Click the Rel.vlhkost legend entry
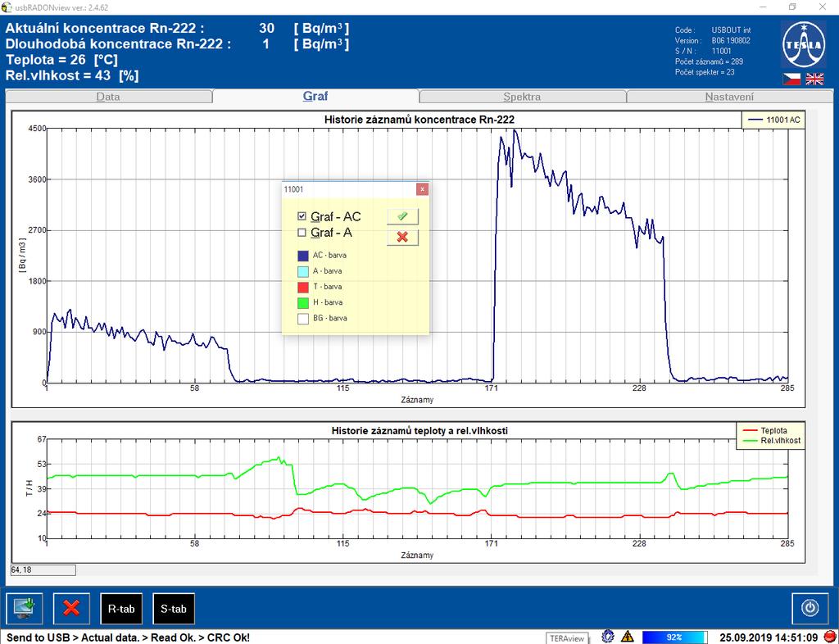The height and width of the screenshot is (644, 839). pyautogui.click(x=770, y=441)
